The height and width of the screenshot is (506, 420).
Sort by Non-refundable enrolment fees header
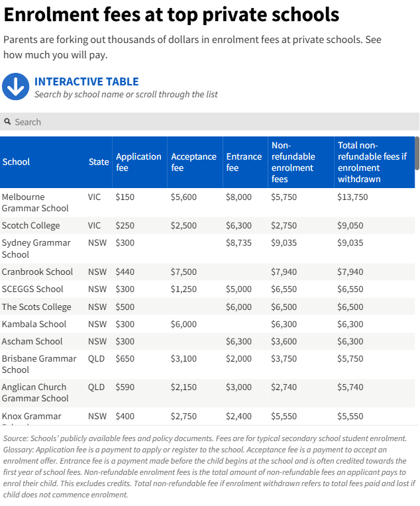293,162
